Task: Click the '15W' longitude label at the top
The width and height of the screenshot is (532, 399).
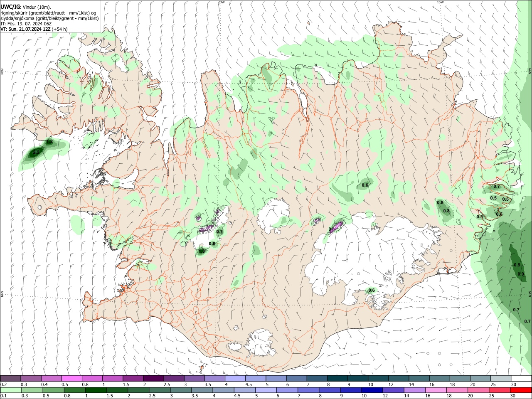Action: pos(440,2)
